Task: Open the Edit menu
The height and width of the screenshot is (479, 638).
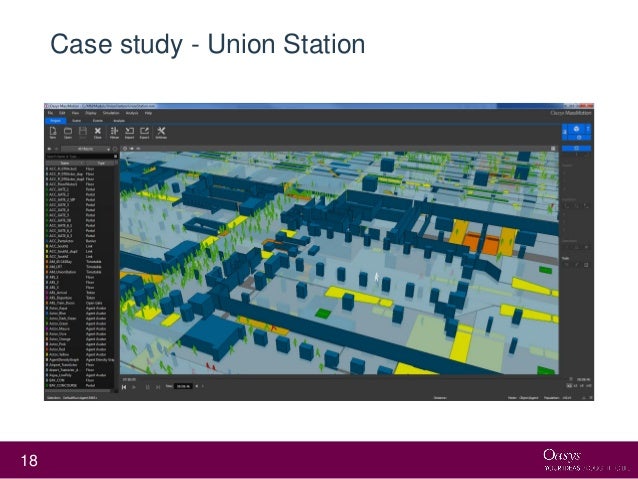Action: 62,113
